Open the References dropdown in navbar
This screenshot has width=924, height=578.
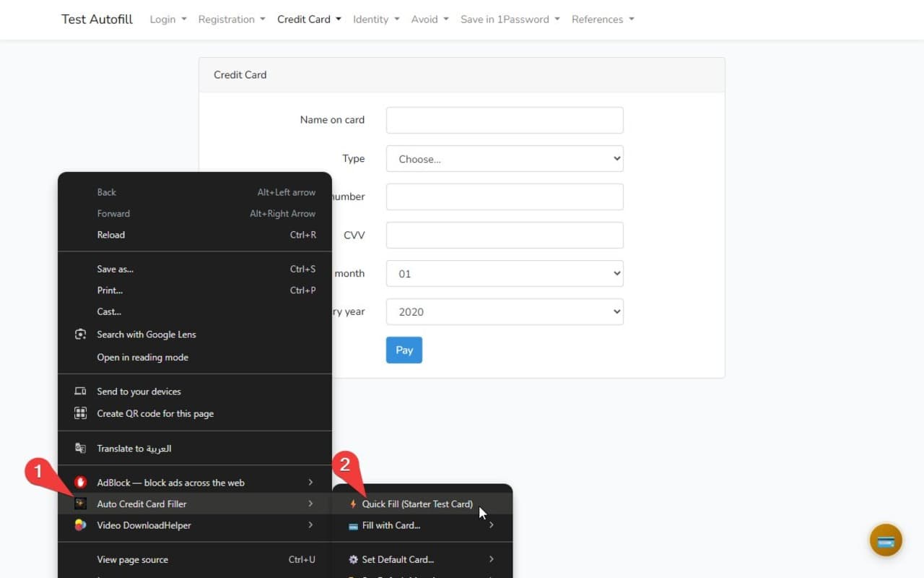coord(603,20)
